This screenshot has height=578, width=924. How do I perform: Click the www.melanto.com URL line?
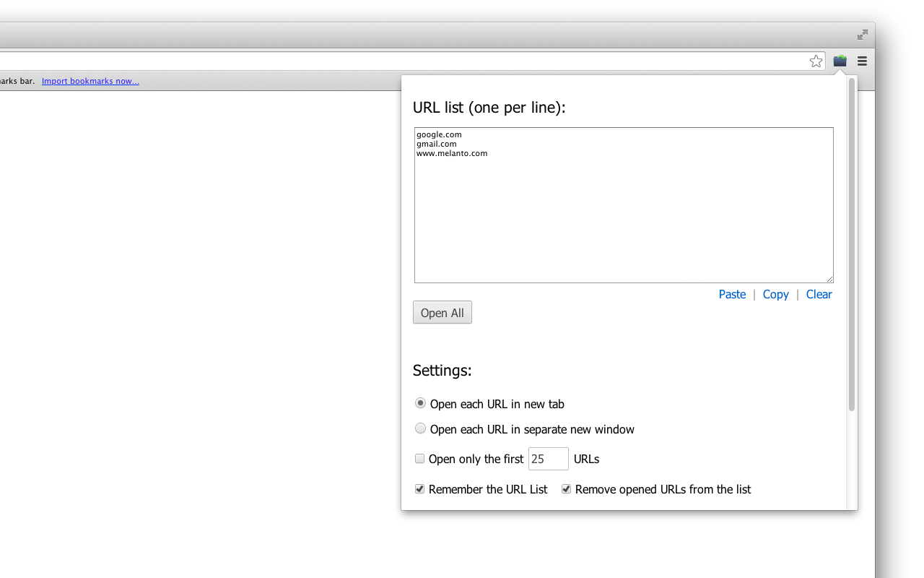[452, 152]
